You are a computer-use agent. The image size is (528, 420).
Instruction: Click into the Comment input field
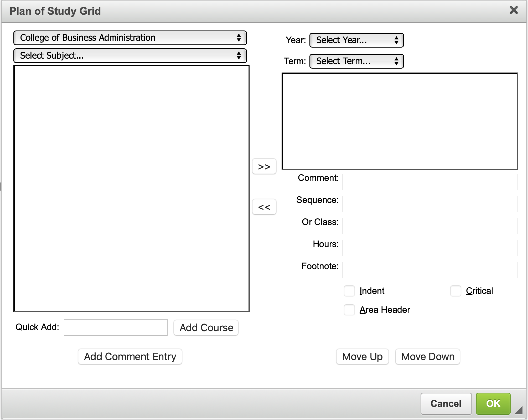click(x=429, y=182)
